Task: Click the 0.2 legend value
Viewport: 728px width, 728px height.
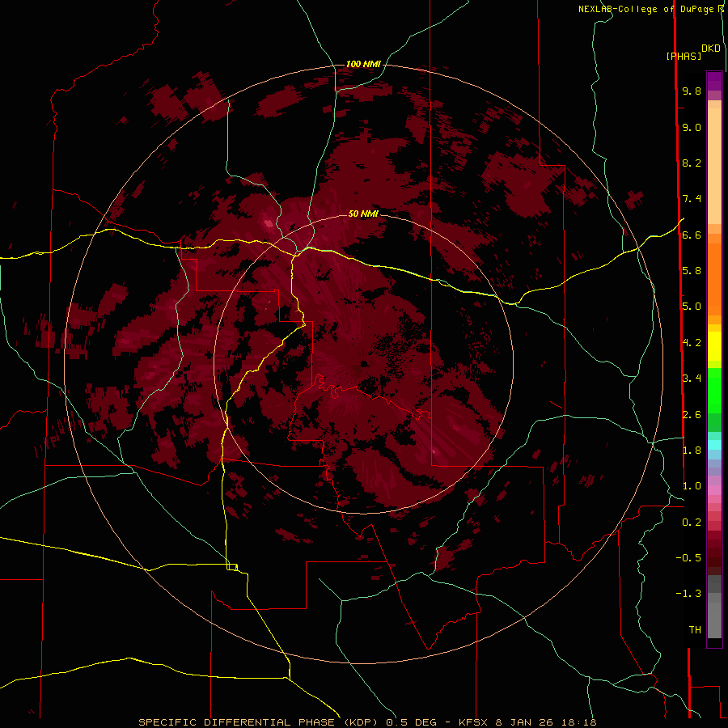Action: (692, 523)
